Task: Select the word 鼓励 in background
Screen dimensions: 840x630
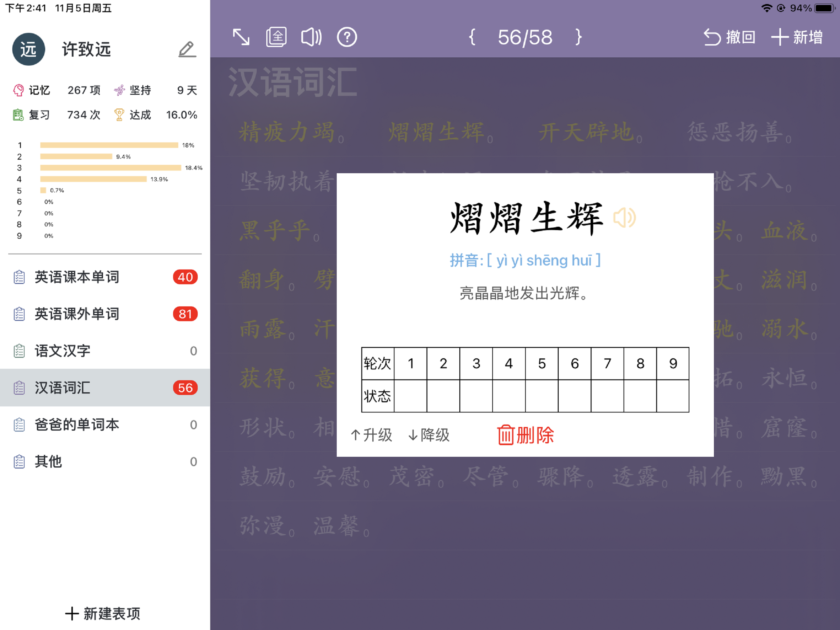Action: pyautogui.click(x=263, y=476)
